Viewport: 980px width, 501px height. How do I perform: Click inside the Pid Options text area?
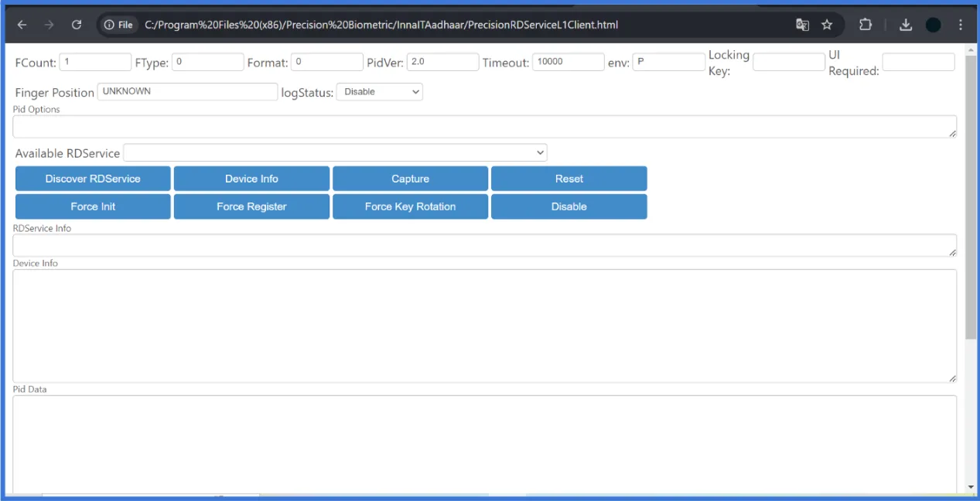tap(484, 127)
